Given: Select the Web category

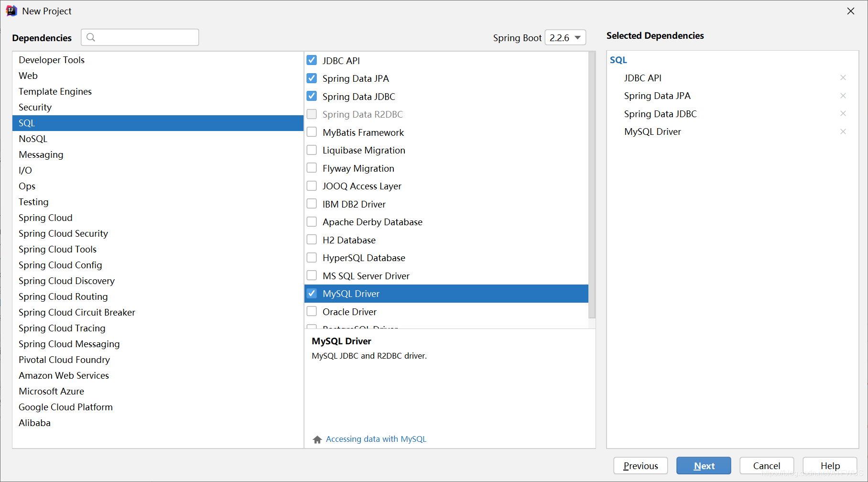Looking at the screenshot, I should [158, 76].
